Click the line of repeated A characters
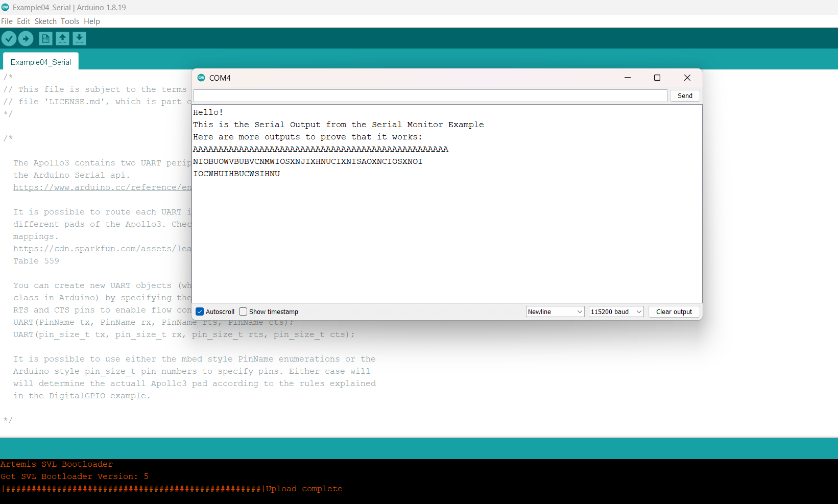This screenshot has width=838, height=504. (x=321, y=149)
